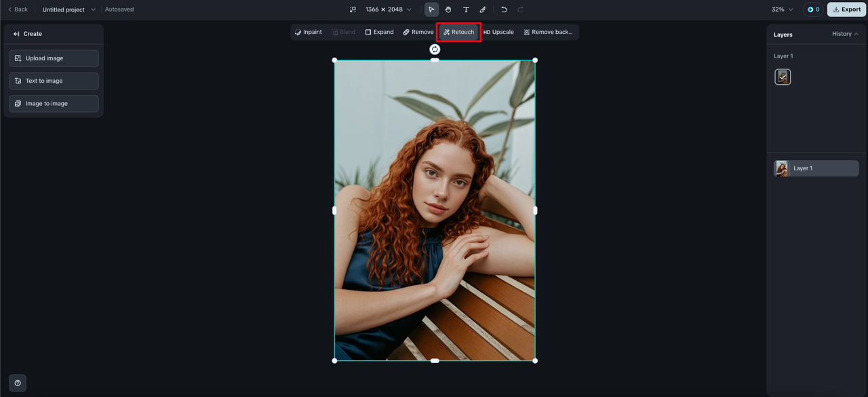Activate the hand pan tool
This screenshot has height=397, width=868.
pos(448,10)
